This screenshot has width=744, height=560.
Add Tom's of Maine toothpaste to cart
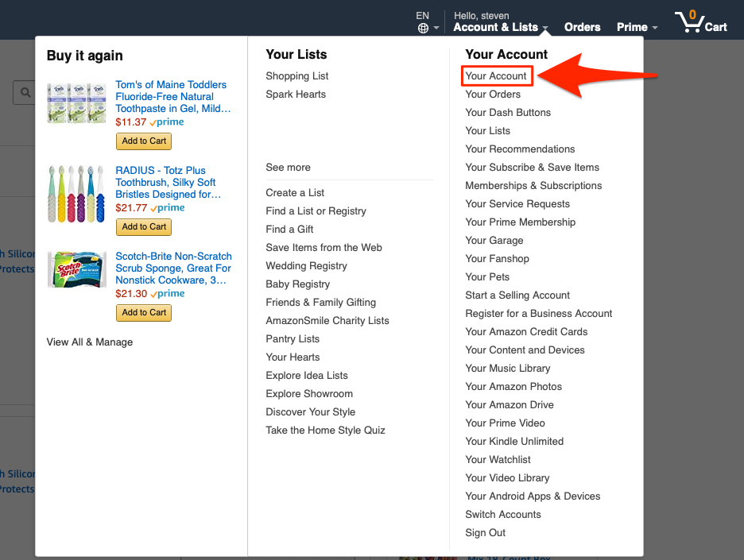(144, 141)
